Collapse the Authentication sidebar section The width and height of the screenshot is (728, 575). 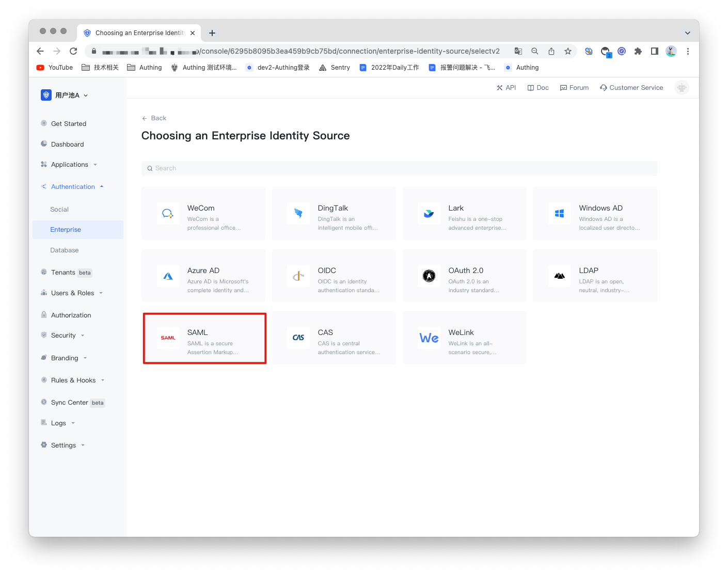click(x=73, y=186)
